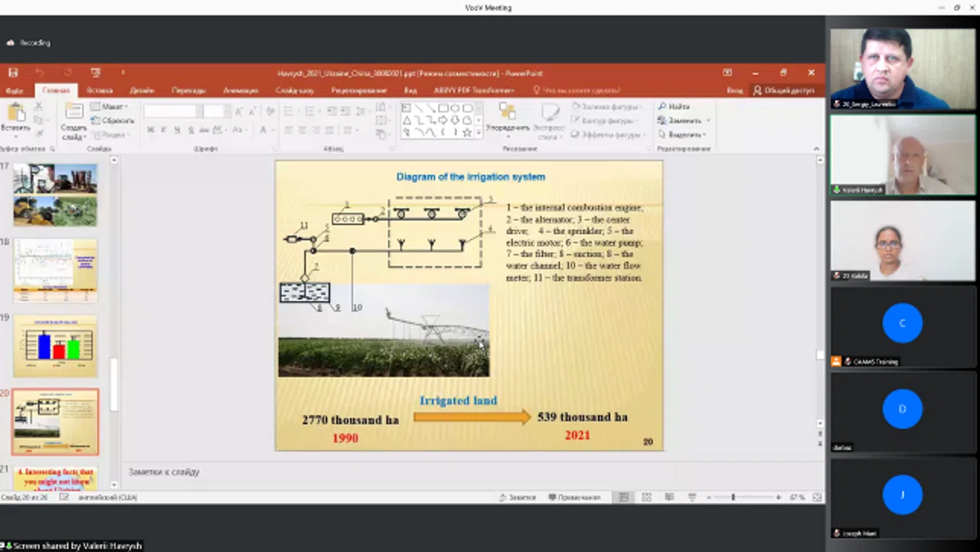Image resolution: width=980 pixels, height=552 pixels.
Task: Click the zoom in plus button
Action: point(779,498)
